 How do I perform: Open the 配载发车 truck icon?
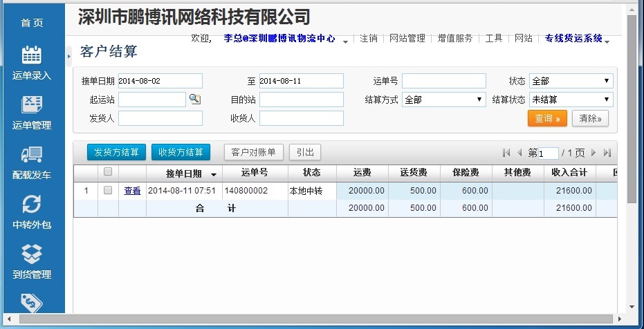(32, 155)
